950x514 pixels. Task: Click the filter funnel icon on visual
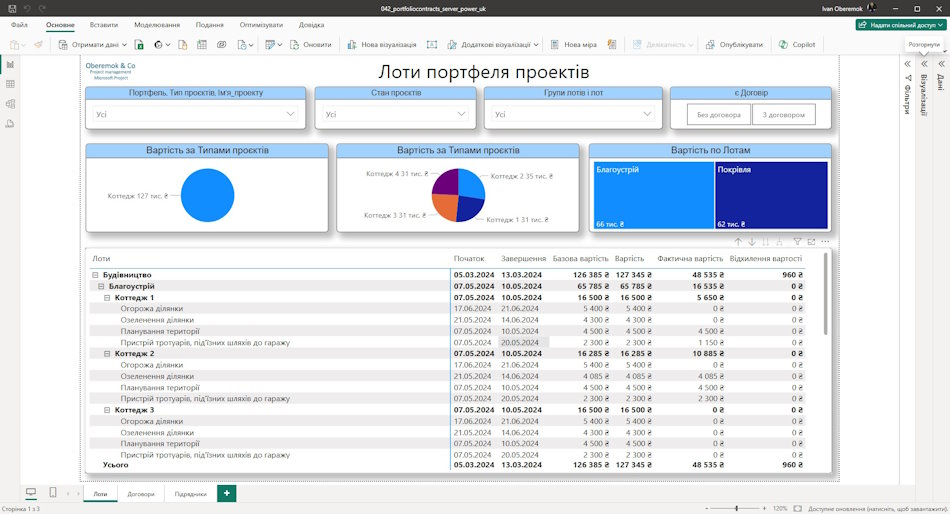pos(797,242)
